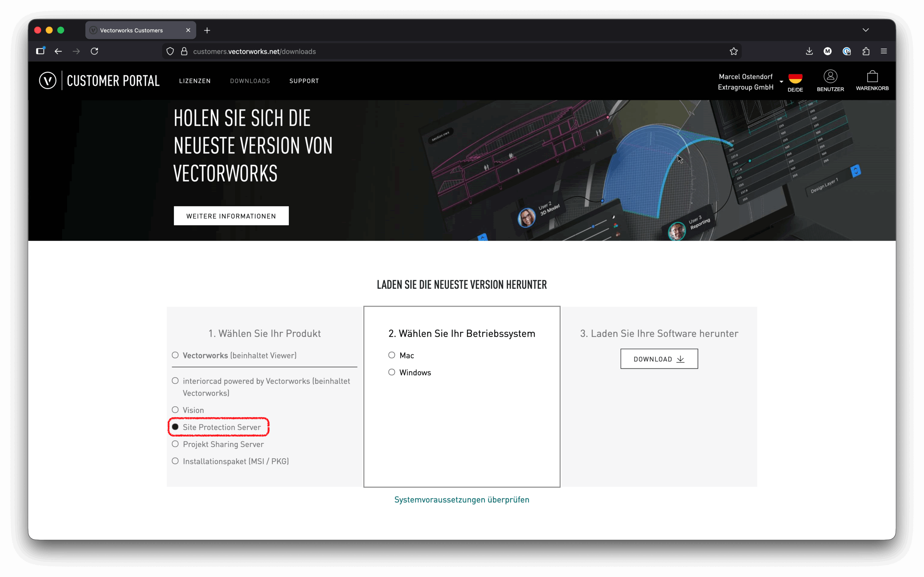The height and width of the screenshot is (577, 924).
Task: Open the Warenkorb shopping bag icon
Action: [x=872, y=77]
